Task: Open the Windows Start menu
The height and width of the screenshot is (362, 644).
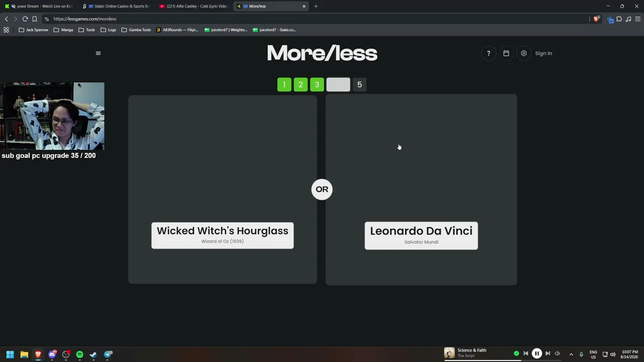Action: [10, 354]
